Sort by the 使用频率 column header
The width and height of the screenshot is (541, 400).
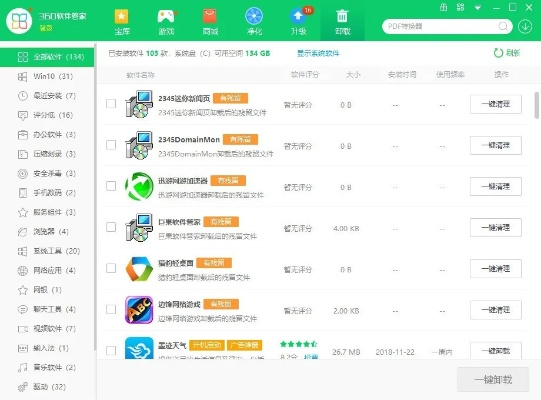[450, 75]
